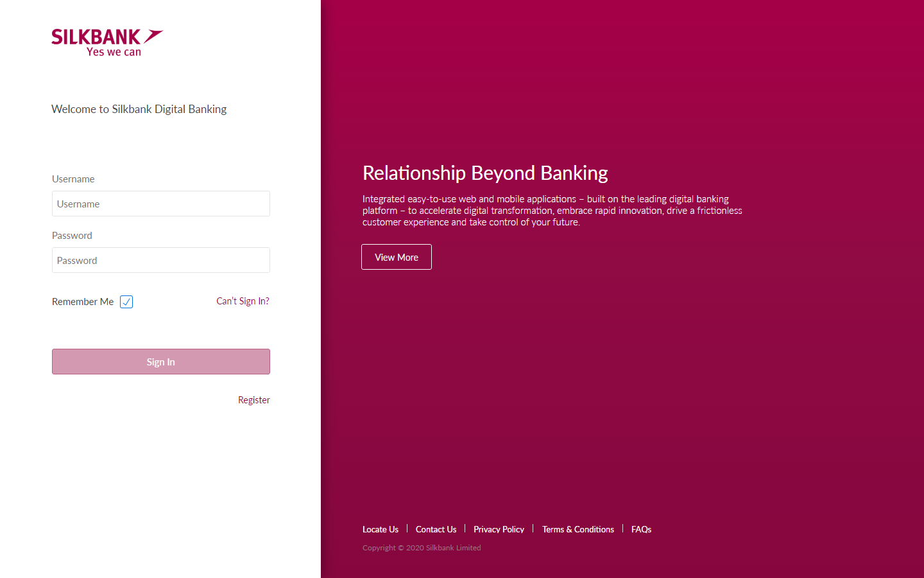View the Privacy Policy page
Screen dimensions: 924x578
[499, 529]
